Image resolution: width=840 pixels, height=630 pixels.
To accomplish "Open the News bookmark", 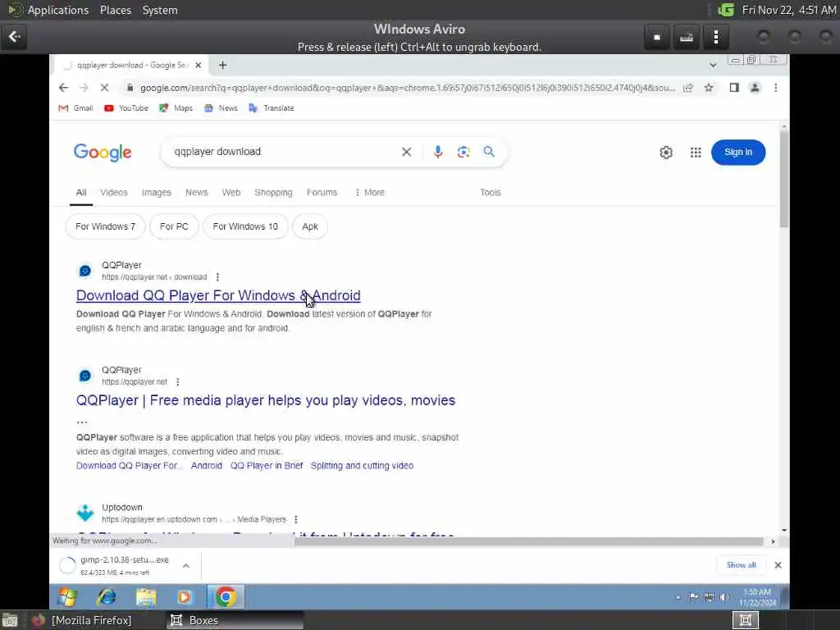I will tap(221, 108).
